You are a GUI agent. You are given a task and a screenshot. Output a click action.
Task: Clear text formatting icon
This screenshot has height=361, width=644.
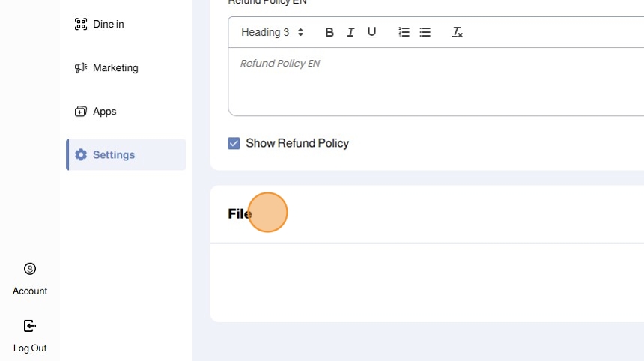pos(457,32)
